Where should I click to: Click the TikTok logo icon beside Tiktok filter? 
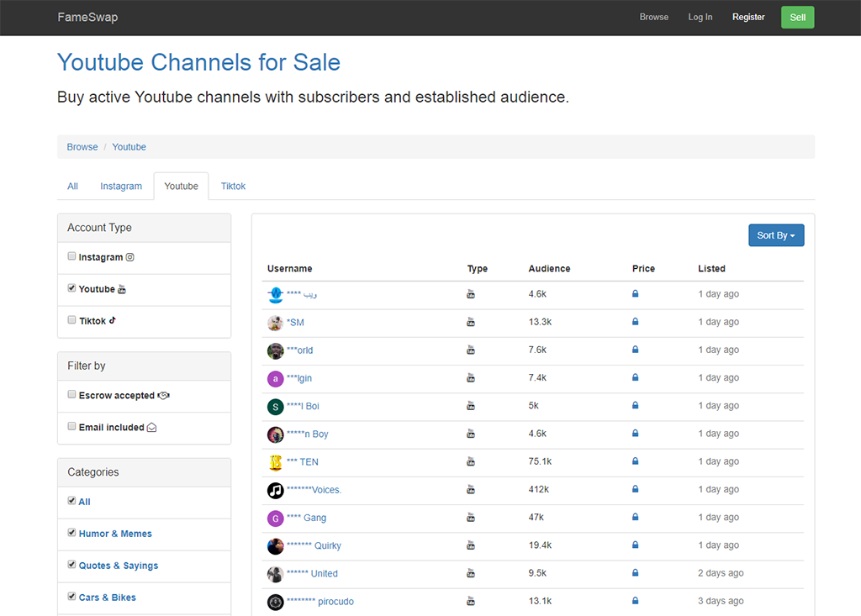(112, 320)
